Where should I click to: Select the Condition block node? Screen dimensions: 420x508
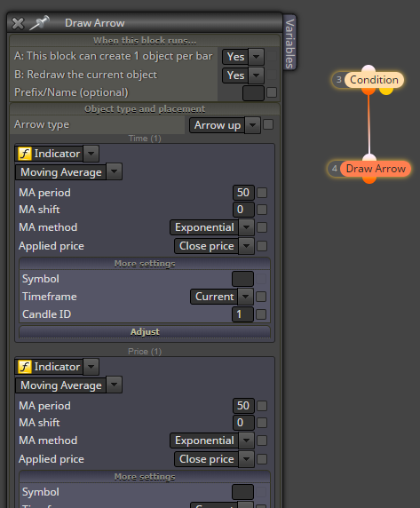click(374, 80)
